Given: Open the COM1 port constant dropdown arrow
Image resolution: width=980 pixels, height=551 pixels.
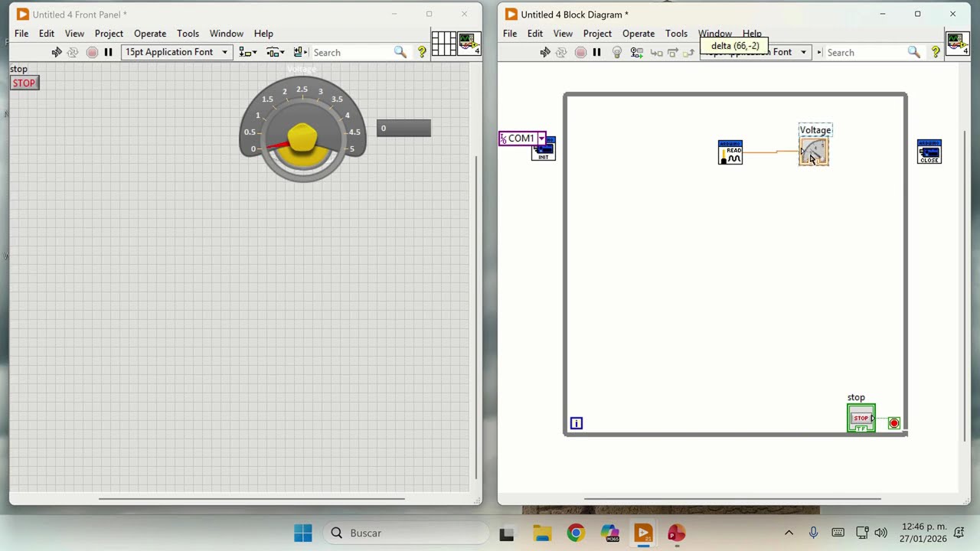Looking at the screenshot, I should coord(541,139).
